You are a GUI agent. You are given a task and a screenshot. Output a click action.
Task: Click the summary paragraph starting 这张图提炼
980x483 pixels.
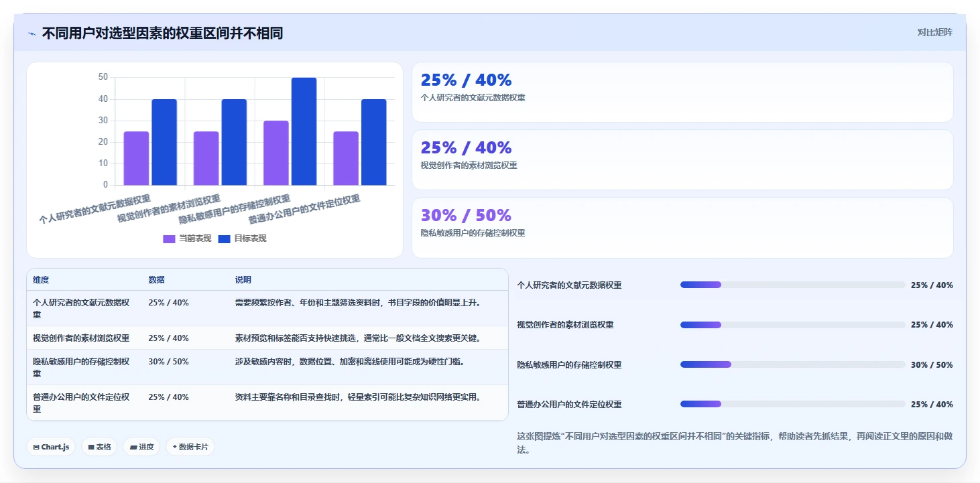coord(735,443)
